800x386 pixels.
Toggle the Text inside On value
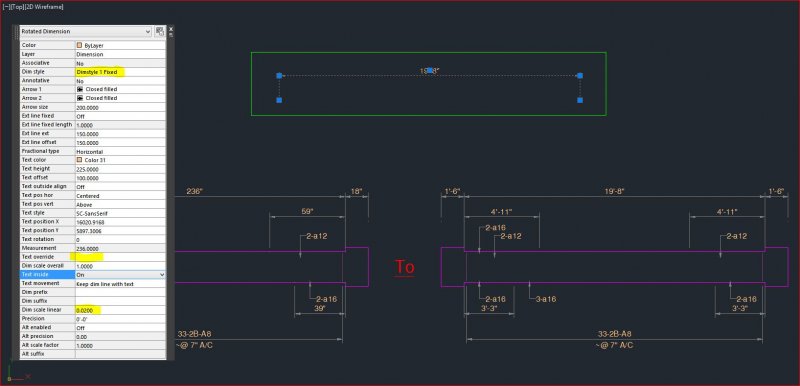pos(117,275)
